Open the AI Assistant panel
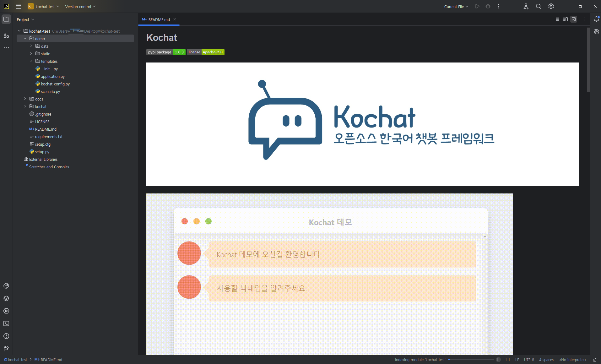 [597, 31]
